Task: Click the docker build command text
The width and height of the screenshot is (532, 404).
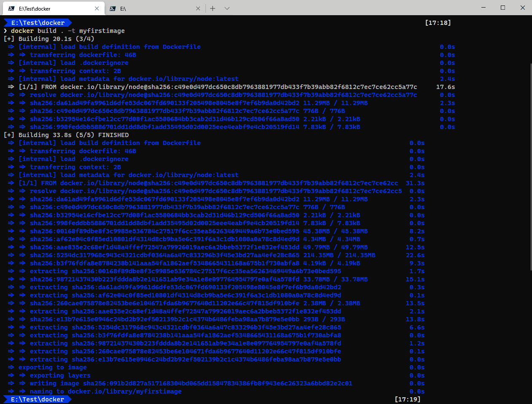Action: point(68,31)
